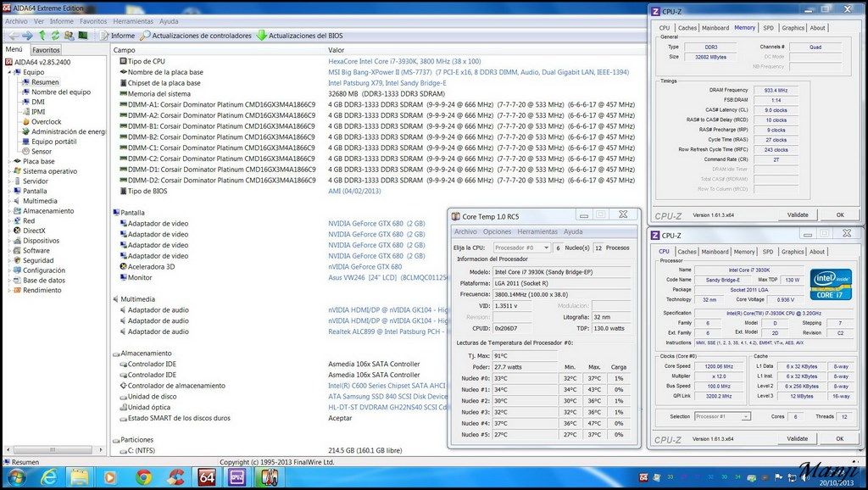Screen dimensions: 868x490
Task: Switch to AIDA64 via its taskbar button
Action: (207, 477)
